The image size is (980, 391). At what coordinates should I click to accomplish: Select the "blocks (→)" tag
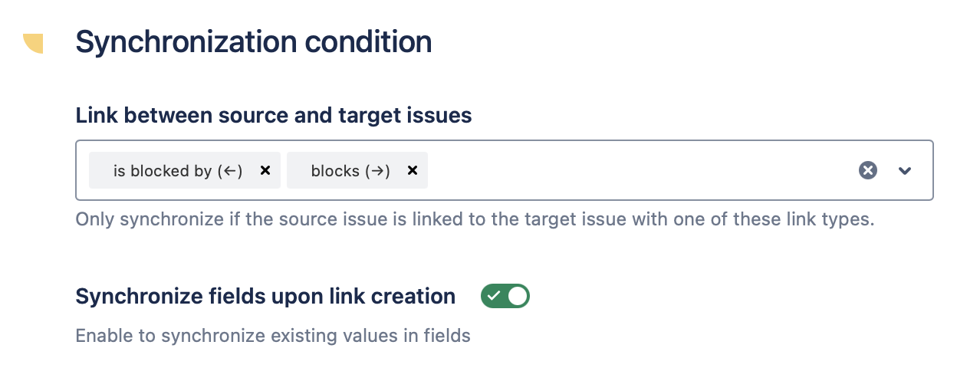(350, 171)
